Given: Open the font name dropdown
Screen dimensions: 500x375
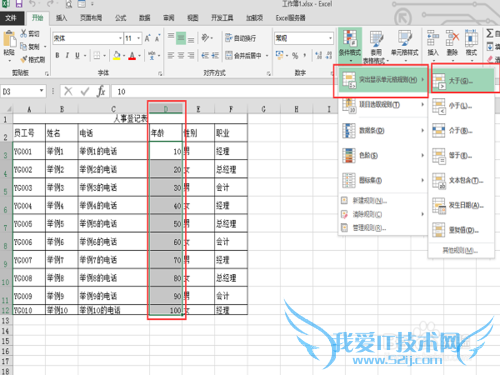Looking at the screenshot, I should [120, 38].
